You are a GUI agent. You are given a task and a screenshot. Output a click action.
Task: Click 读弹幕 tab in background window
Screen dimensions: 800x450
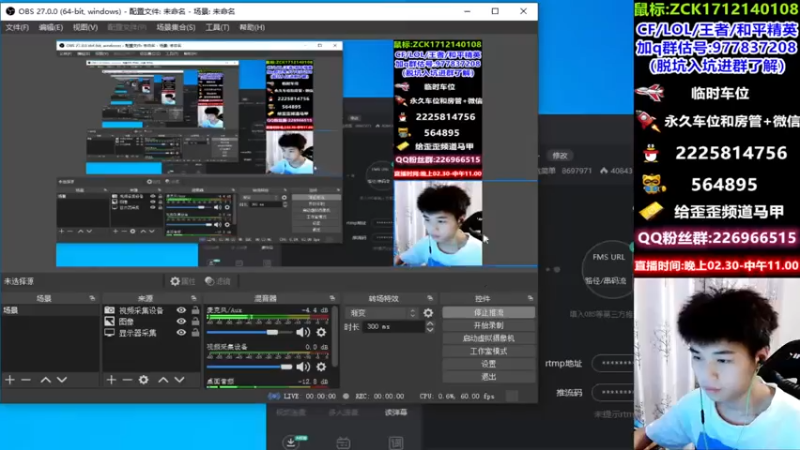(396, 412)
